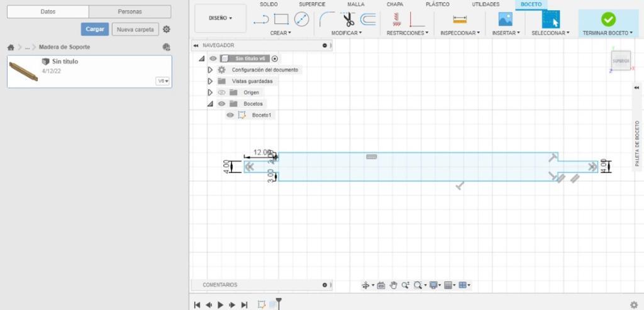Open the TERMINAR BOCETO dropdown
The height and width of the screenshot is (310, 644).
tap(608, 33)
